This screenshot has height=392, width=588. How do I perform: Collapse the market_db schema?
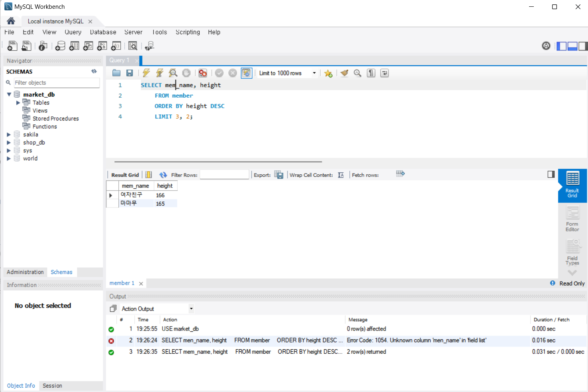click(x=9, y=95)
